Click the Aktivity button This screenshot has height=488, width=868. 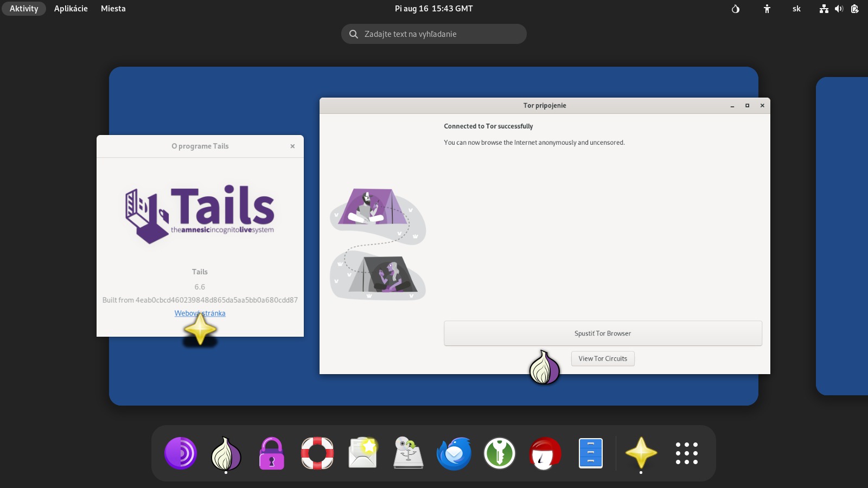click(24, 9)
